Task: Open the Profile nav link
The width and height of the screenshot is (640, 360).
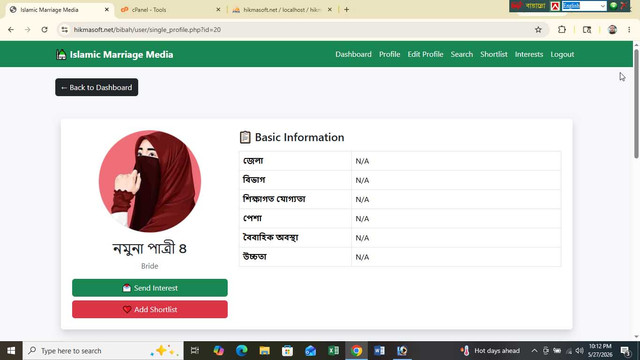Action: tap(389, 54)
